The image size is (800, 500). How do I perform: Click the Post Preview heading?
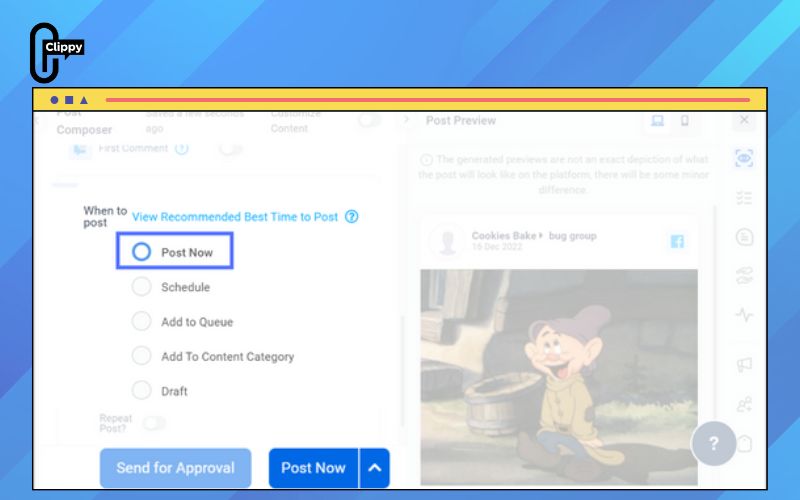[461, 120]
